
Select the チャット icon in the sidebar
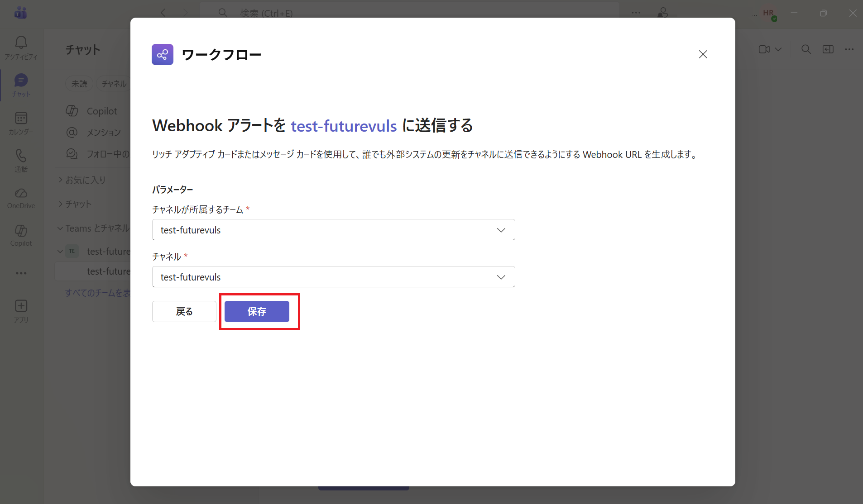[21, 84]
